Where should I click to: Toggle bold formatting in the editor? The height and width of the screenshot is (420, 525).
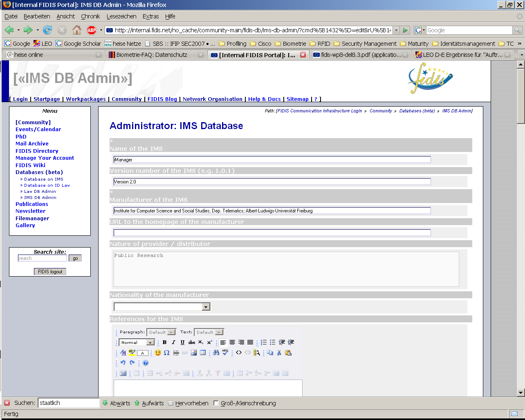coord(164,342)
